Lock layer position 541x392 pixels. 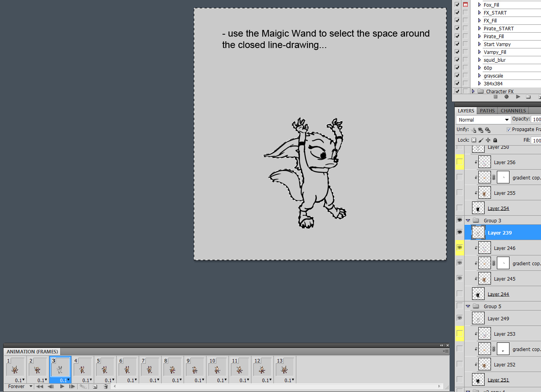pyautogui.click(x=488, y=140)
